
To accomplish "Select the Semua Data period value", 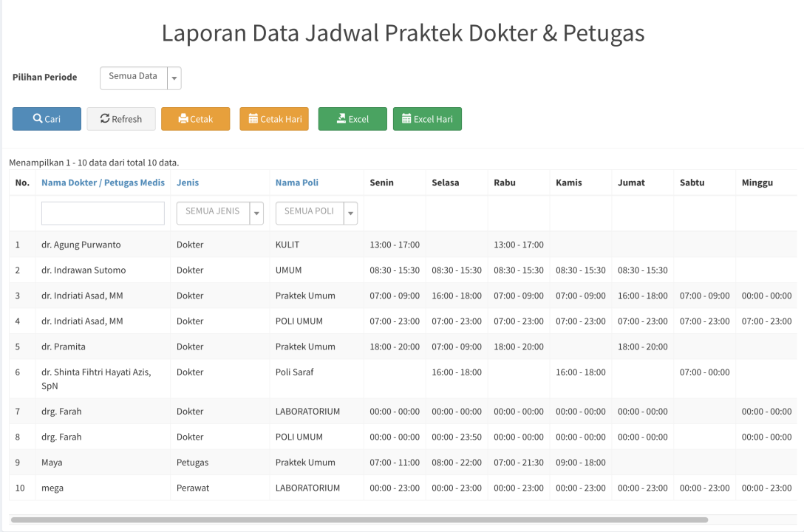I will pos(133,77).
